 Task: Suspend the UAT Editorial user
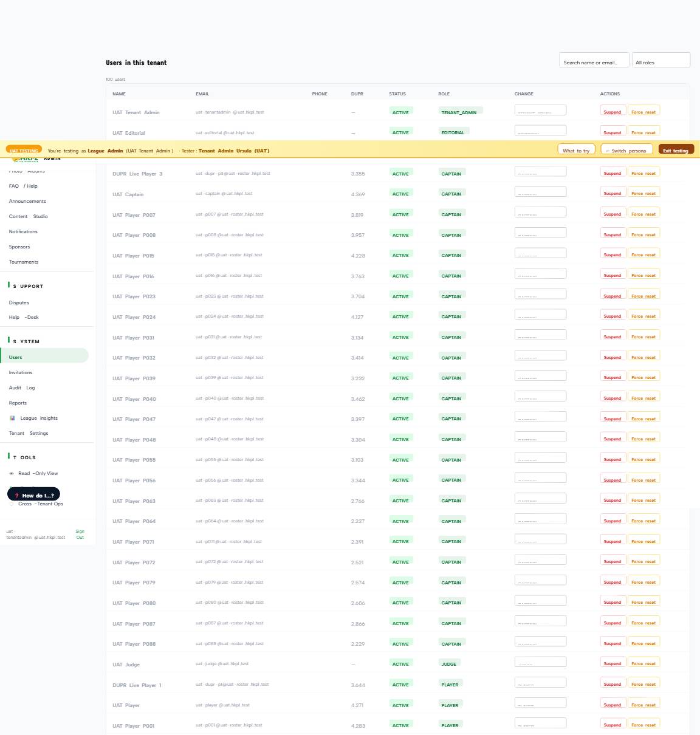(612, 131)
